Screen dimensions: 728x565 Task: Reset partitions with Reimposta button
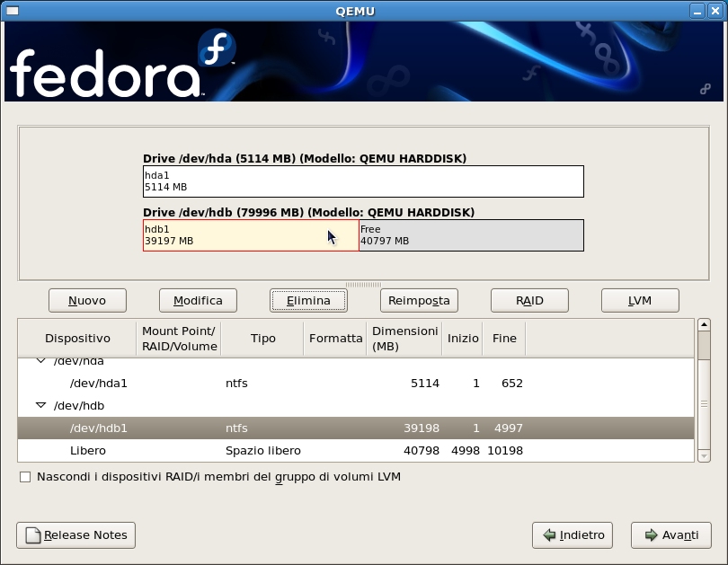[419, 301]
